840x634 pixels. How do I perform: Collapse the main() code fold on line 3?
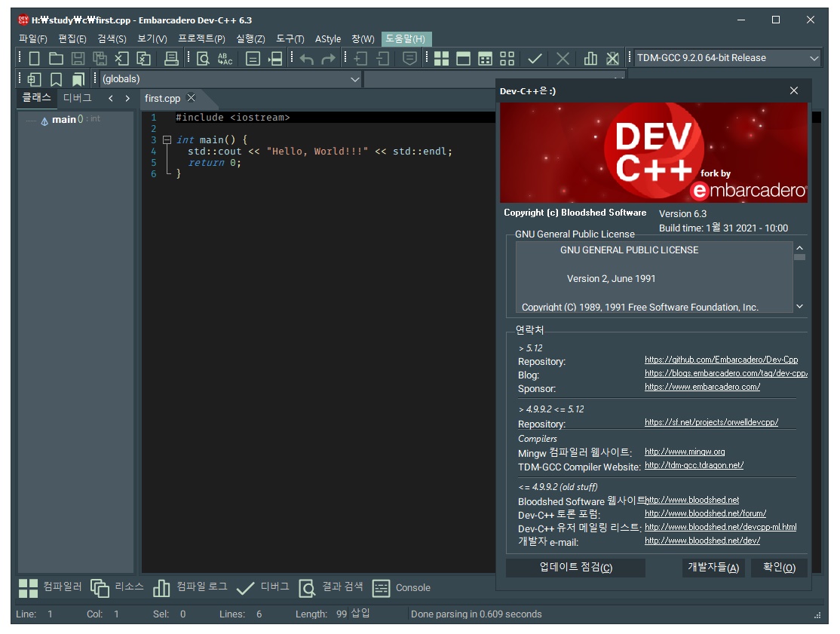(x=167, y=139)
